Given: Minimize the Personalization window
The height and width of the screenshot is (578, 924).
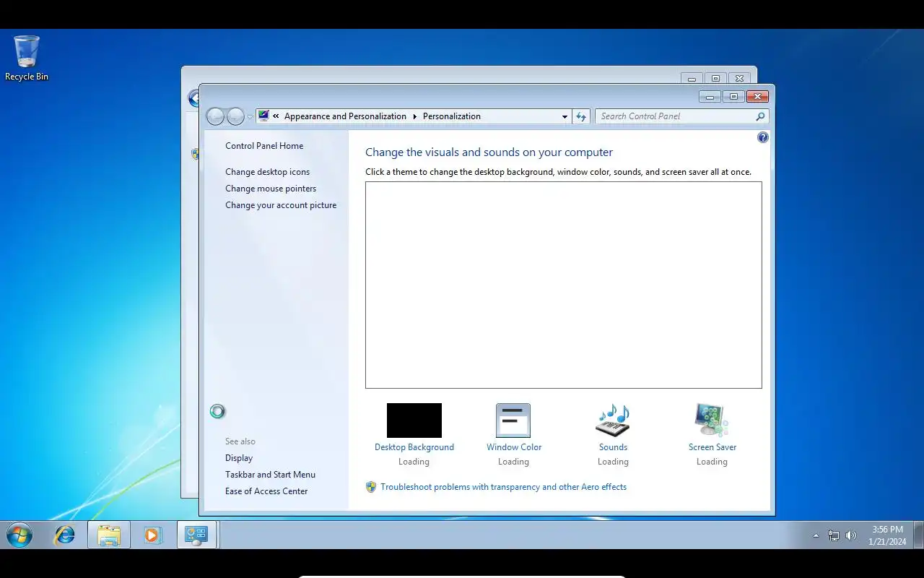Looking at the screenshot, I should click(710, 97).
